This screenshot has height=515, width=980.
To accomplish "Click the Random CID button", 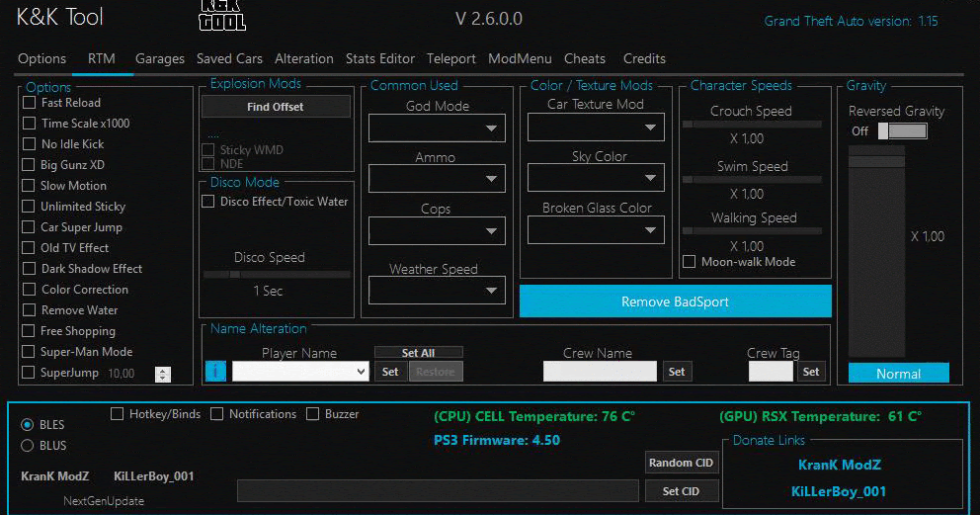I will pos(681,463).
